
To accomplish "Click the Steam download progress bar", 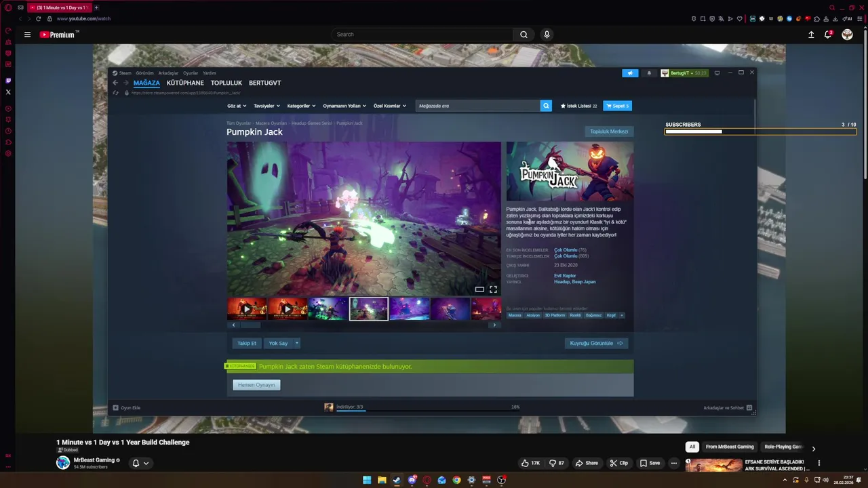I will click(x=428, y=411).
